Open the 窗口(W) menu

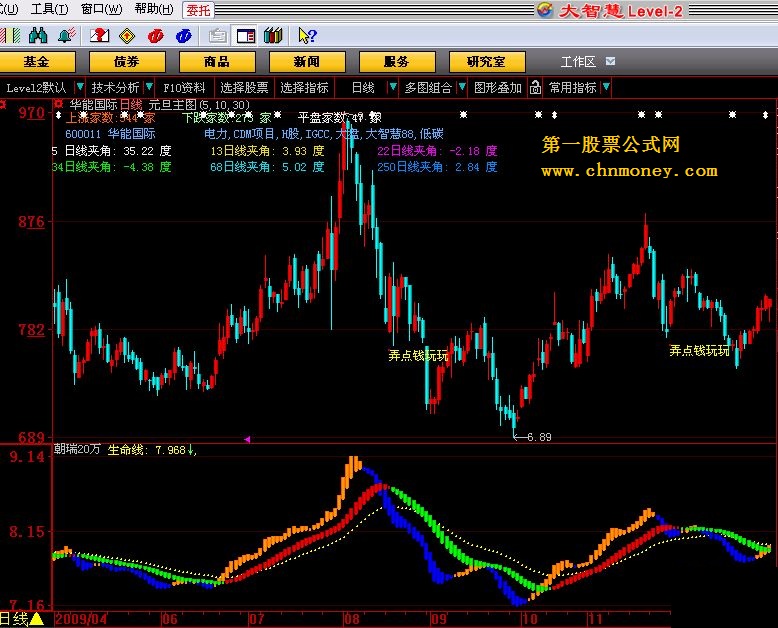pos(102,9)
